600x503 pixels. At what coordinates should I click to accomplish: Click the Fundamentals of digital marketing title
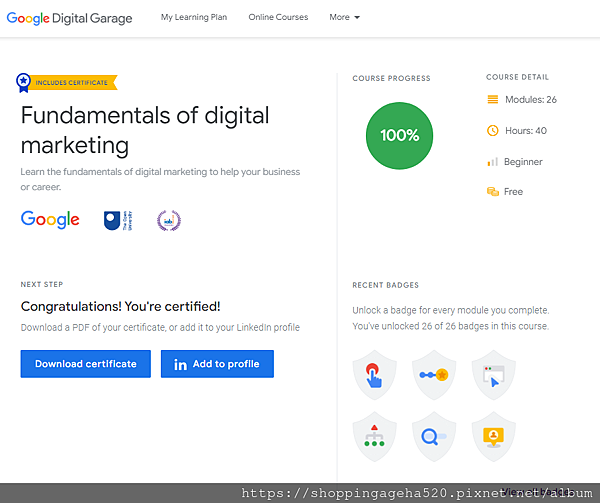[x=145, y=130]
